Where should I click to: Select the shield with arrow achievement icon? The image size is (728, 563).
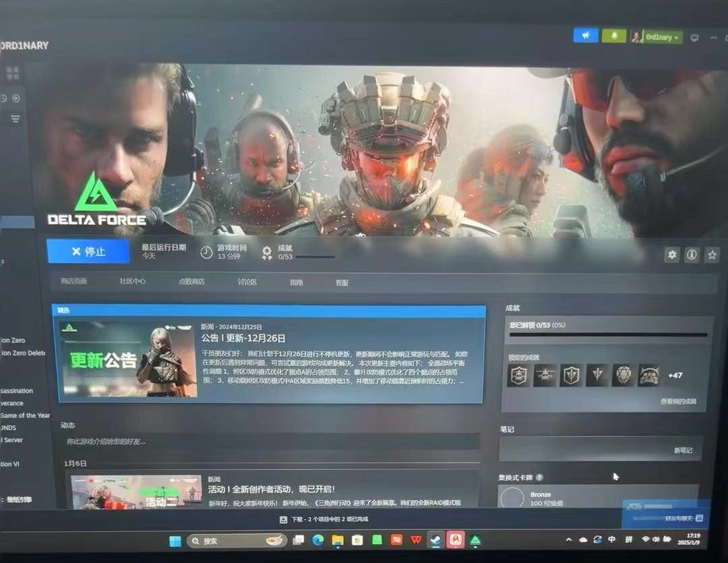[571, 376]
